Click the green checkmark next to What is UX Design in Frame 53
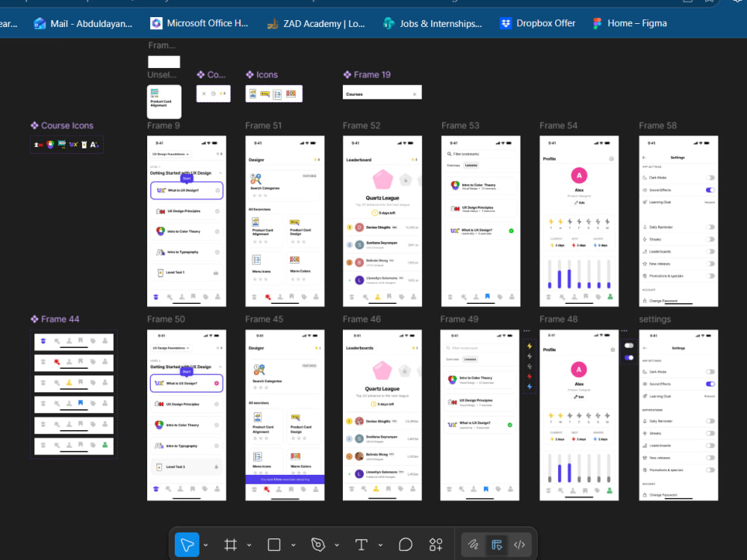The width and height of the screenshot is (747, 560). coord(511,231)
